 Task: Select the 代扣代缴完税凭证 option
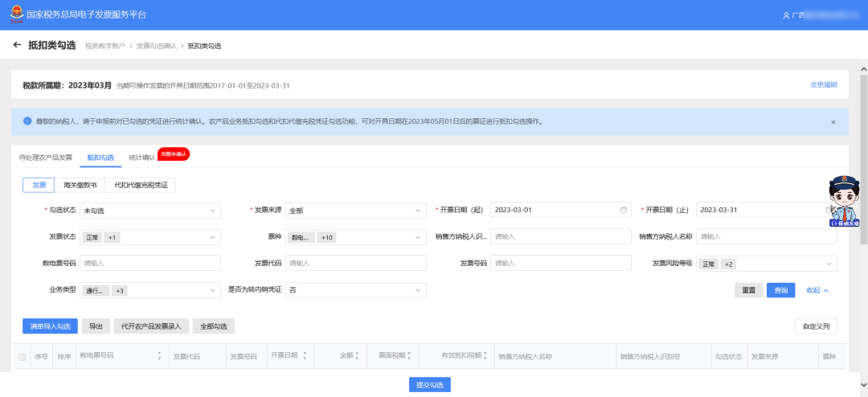[141, 185]
